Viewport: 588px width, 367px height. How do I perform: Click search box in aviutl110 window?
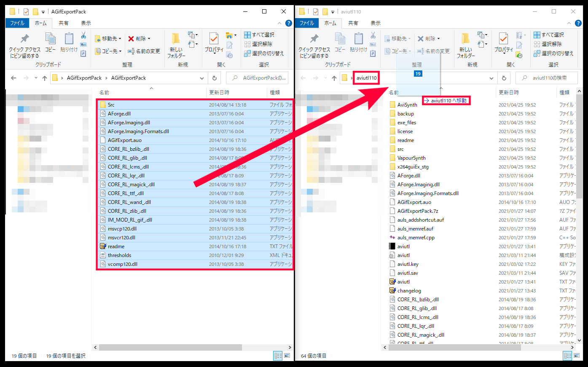click(x=547, y=78)
